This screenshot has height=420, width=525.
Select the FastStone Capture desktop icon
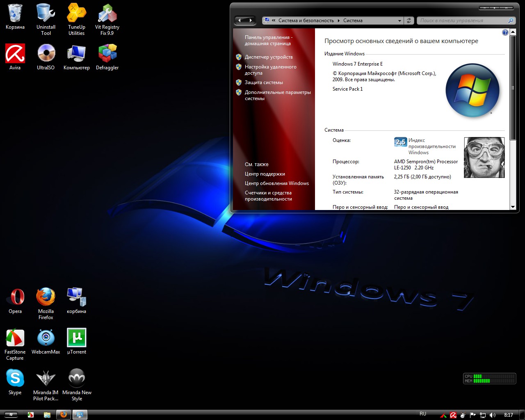pos(15,345)
